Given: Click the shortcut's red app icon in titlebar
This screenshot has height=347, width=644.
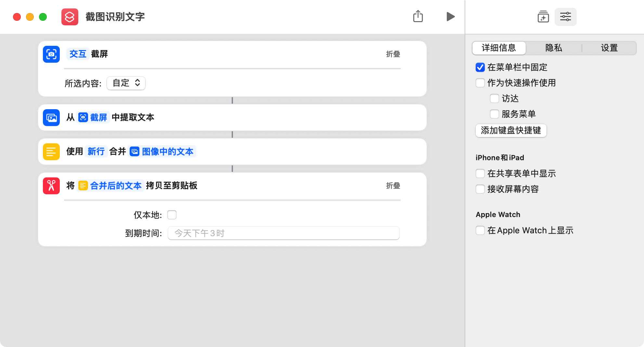Looking at the screenshot, I should pos(70,17).
